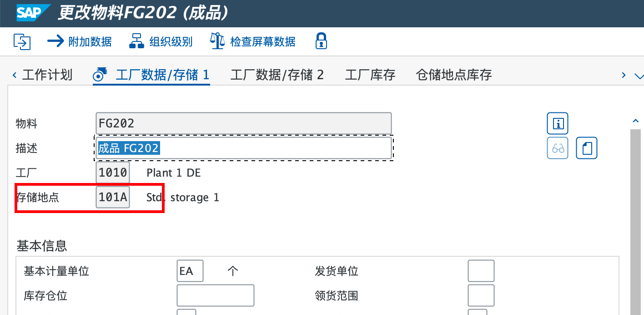Switch to the 工厂数据/存储 2 tab

(277, 75)
